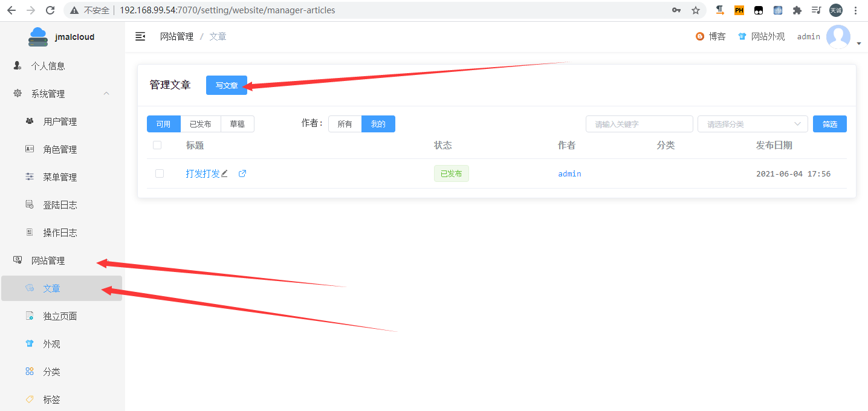Expand the admin account dropdown arrow
Image resolution: width=868 pixels, height=411 pixels.
(859, 44)
